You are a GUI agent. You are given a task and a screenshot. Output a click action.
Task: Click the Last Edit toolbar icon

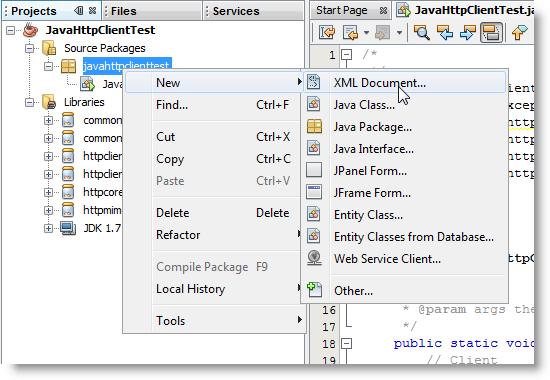[x=327, y=33]
